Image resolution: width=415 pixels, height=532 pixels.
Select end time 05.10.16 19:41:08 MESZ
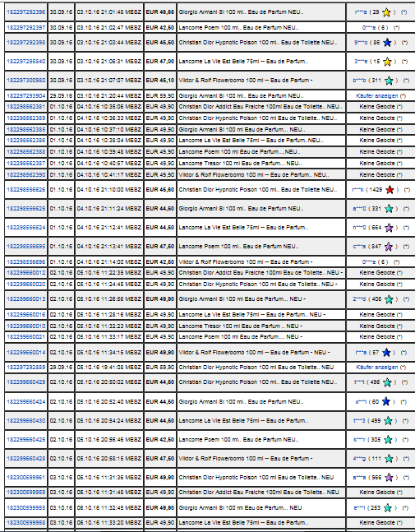[x=109, y=367]
